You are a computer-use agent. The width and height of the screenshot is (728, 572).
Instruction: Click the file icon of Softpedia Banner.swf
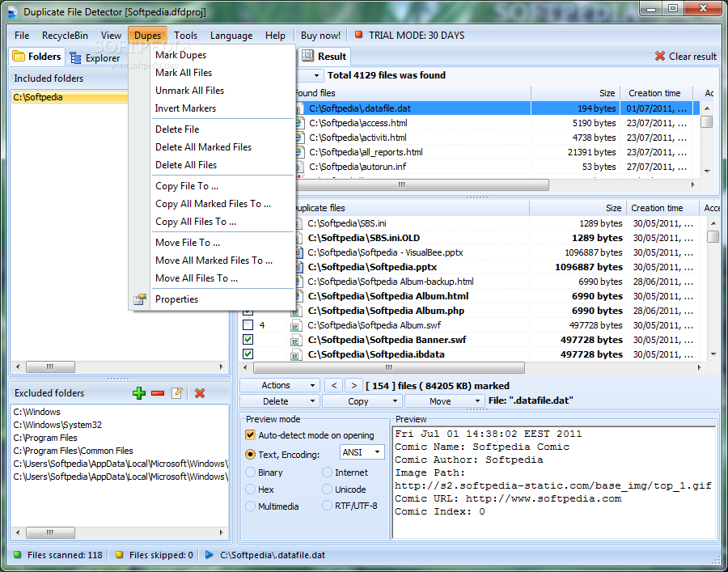click(296, 340)
